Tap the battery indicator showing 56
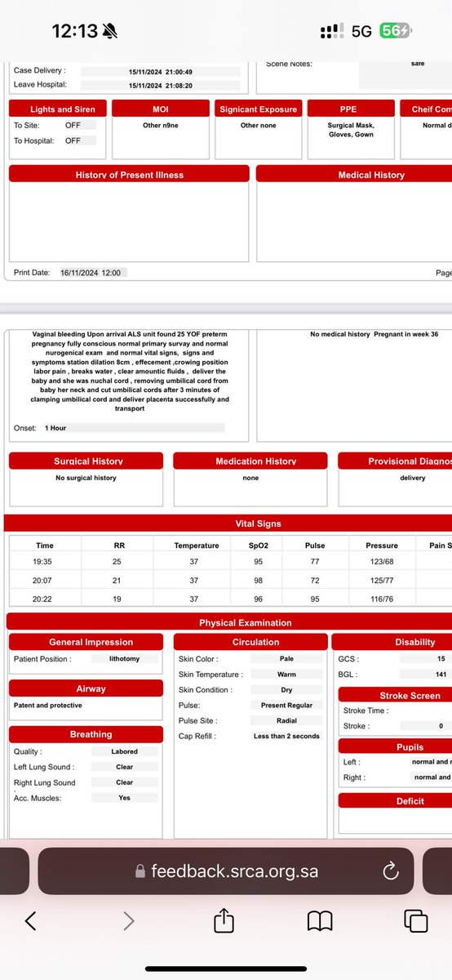Viewport: 452px width, 980px height. click(x=397, y=31)
